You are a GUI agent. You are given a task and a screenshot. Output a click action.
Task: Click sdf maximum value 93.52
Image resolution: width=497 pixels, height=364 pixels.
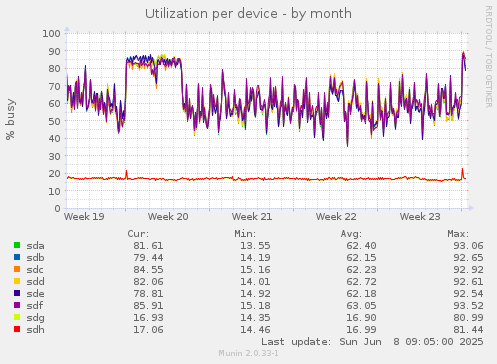click(x=468, y=306)
